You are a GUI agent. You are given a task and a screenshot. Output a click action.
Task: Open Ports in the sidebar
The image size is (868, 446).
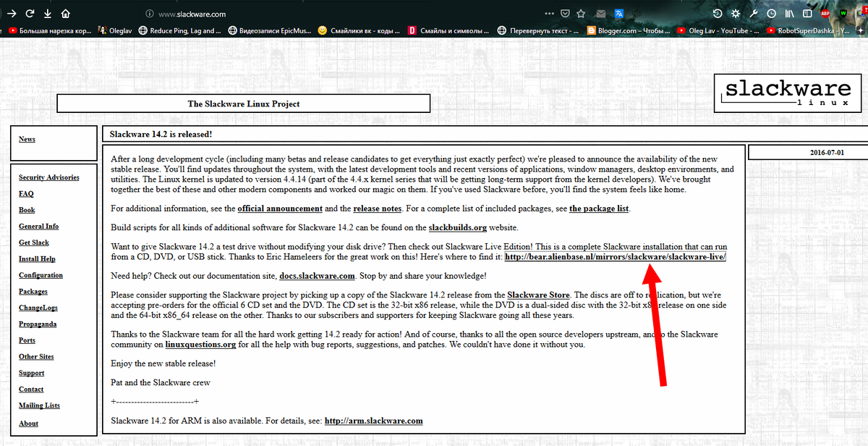(27, 340)
